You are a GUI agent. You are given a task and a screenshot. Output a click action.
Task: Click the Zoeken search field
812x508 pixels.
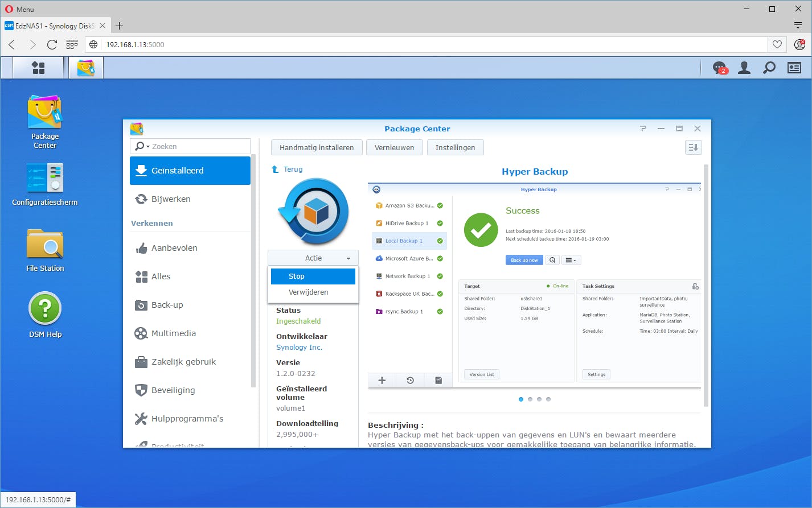click(x=190, y=146)
